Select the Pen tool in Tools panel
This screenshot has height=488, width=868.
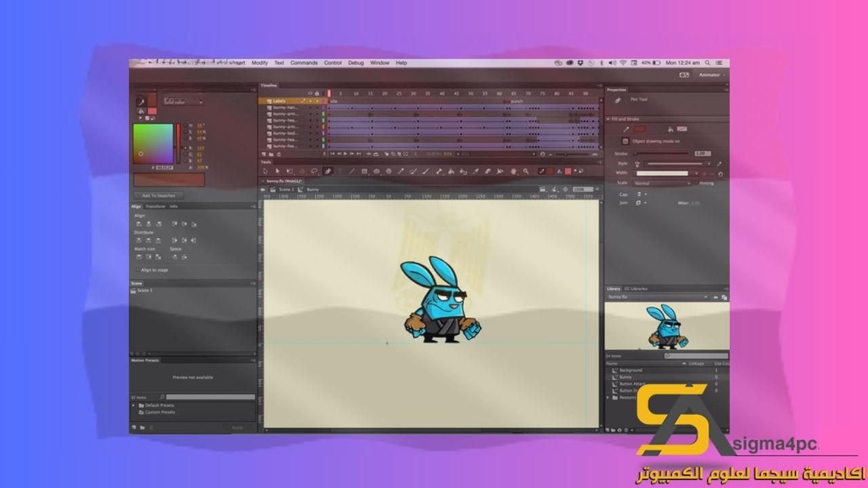click(328, 171)
